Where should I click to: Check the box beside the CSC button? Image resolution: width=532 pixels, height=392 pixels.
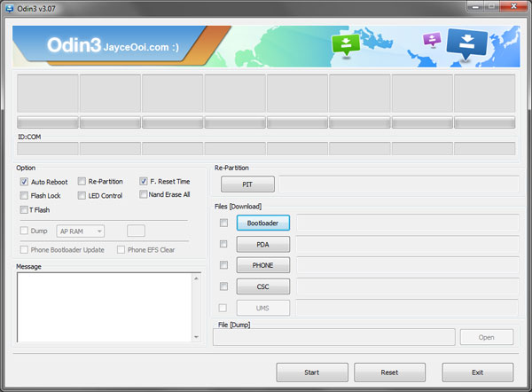click(223, 286)
